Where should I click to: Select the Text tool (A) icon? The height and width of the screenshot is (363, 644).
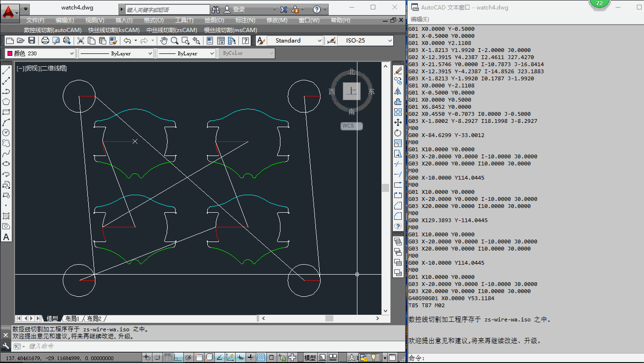click(x=6, y=237)
